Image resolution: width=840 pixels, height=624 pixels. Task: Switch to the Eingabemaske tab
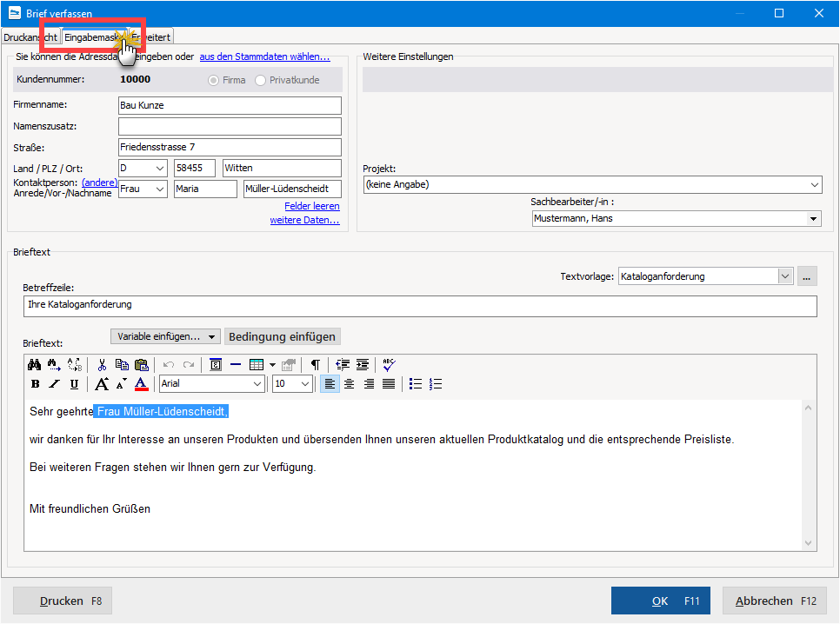94,37
